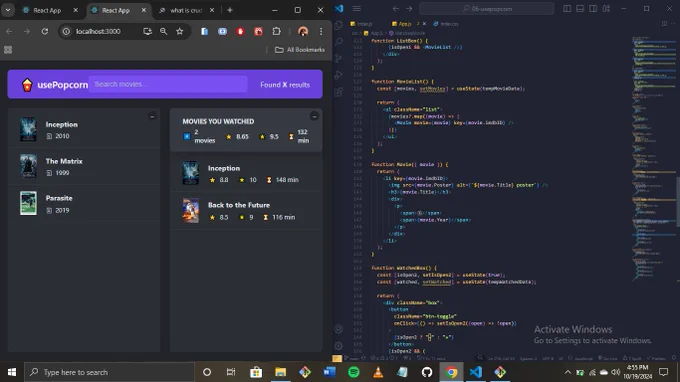Click the usePopcorn popcorn logo
Screen dimensions: 680x382
coord(27,85)
